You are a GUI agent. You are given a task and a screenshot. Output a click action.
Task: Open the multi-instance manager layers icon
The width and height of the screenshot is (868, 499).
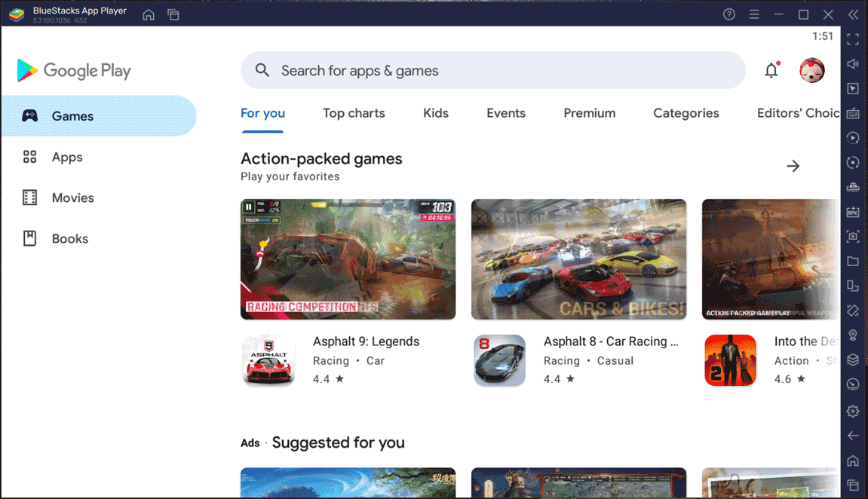(x=853, y=360)
